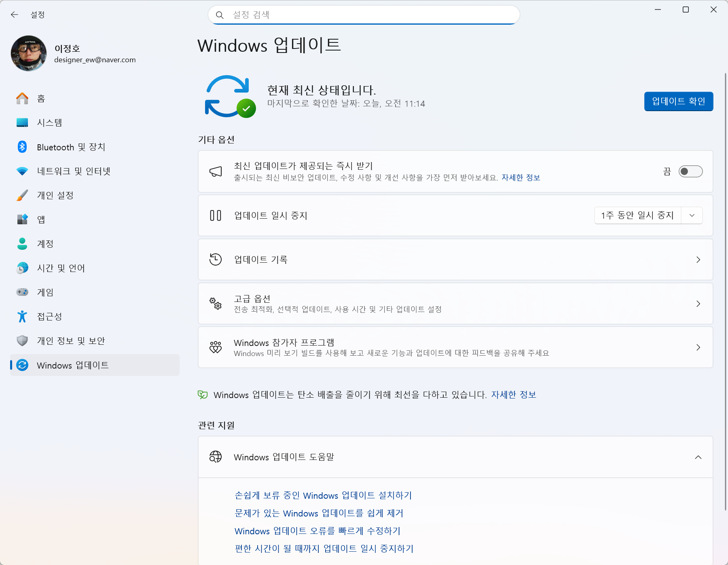Click the Accessibility figure icon
728x565 pixels.
[x=22, y=316]
